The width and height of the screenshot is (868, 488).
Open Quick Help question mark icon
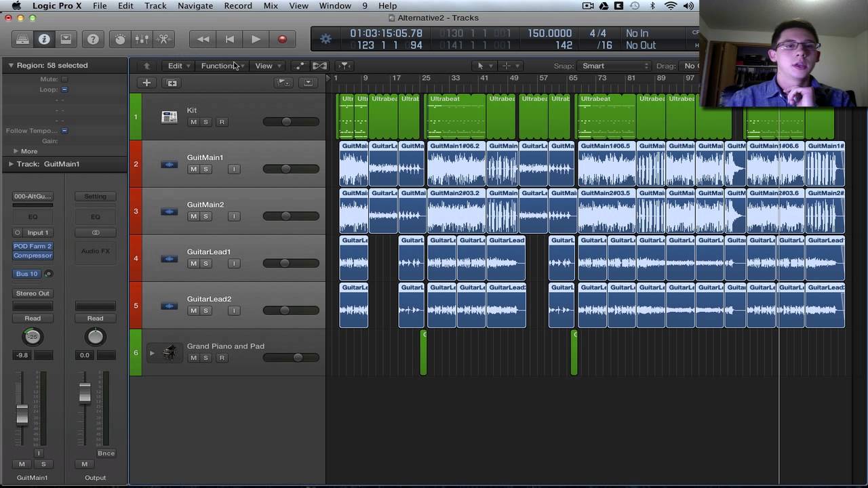(93, 39)
